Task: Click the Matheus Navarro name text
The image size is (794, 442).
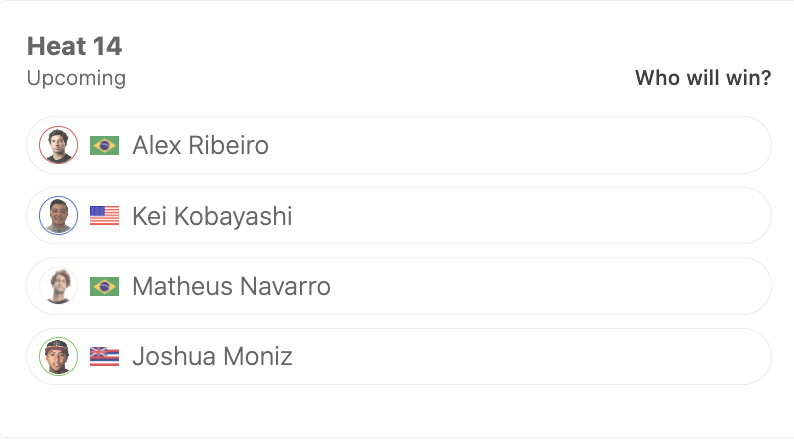Action: pos(231,286)
